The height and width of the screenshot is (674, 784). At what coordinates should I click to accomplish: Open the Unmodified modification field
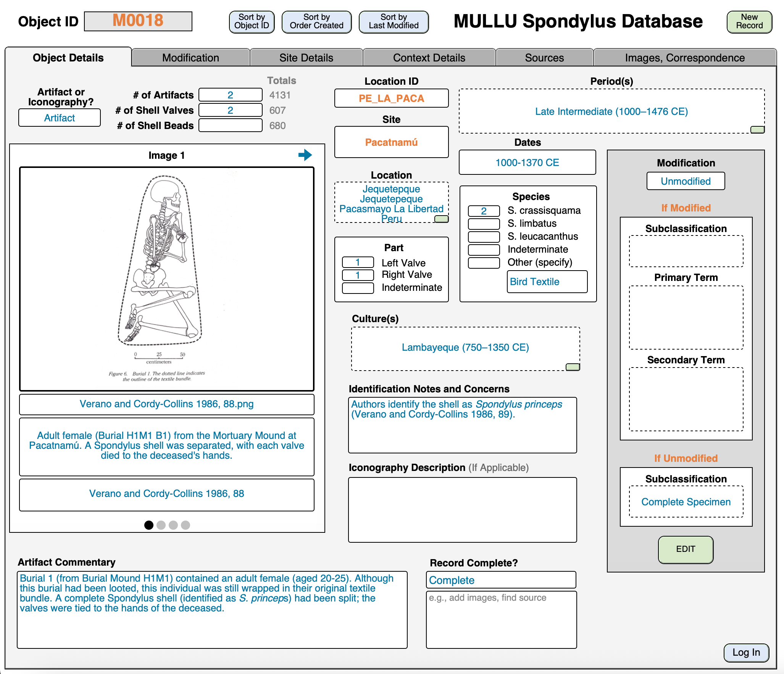pos(686,181)
